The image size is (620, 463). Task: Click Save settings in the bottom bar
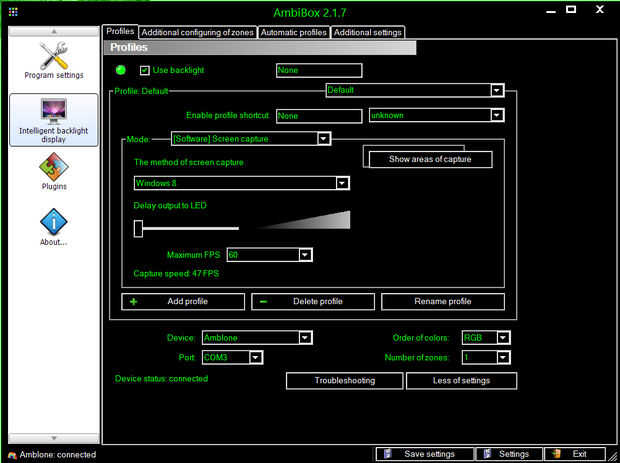(x=424, y=454)
